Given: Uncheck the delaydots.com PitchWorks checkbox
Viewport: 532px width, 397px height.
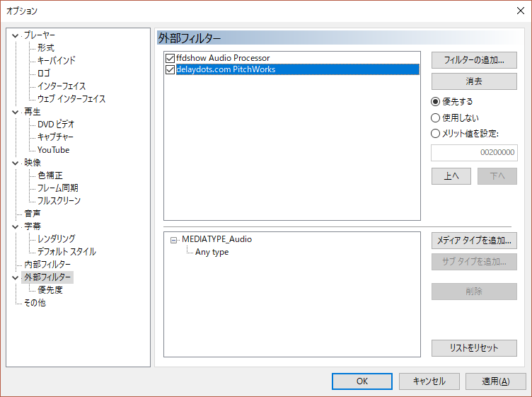Looking at the screenshot, I should click(x=170, y=69).
